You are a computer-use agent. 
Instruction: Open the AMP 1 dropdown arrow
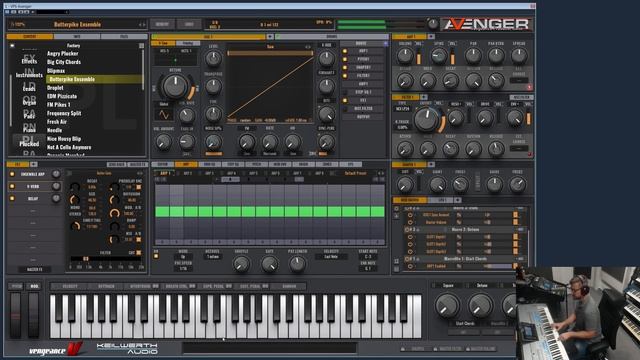coord(431,37)
